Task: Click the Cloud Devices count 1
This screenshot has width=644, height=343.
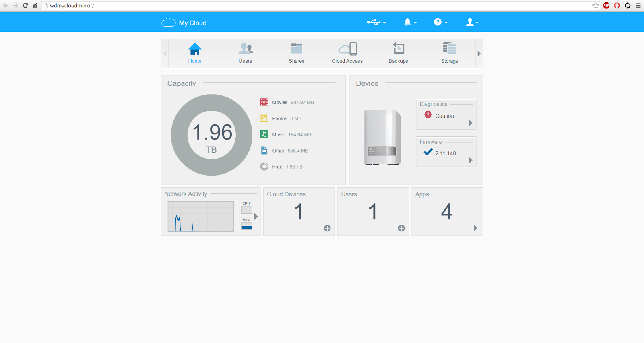Action: click(x=299, y=212)
